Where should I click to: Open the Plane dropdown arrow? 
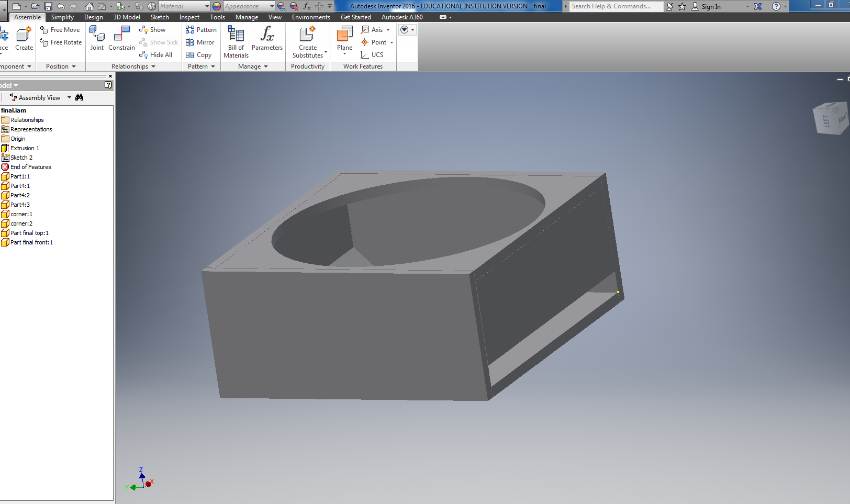coord(344,54)
